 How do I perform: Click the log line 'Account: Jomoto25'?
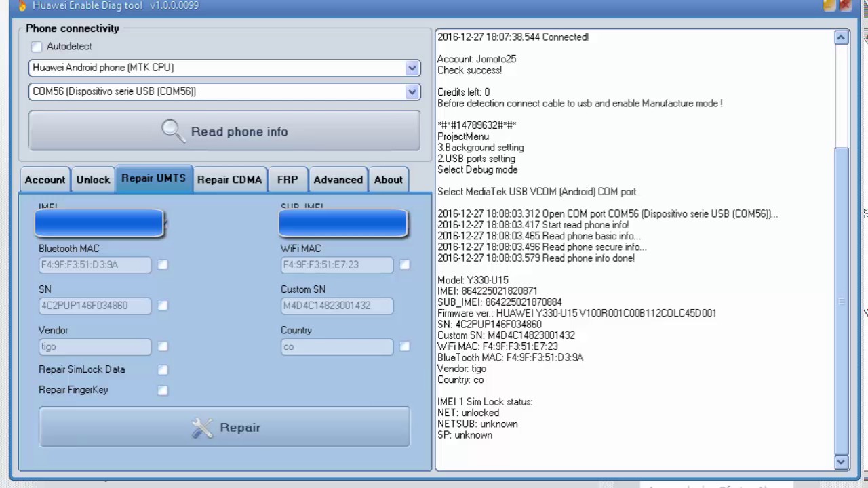tap(477, 59)
